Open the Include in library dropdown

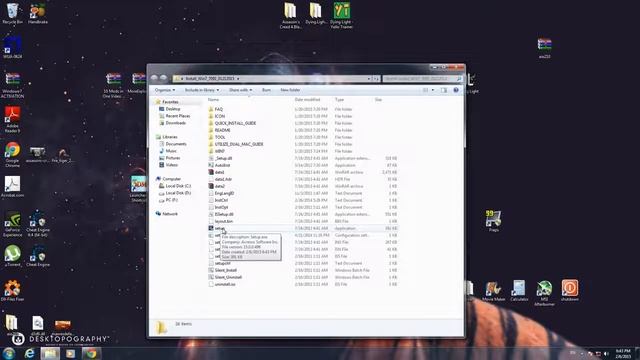point(202,90)
